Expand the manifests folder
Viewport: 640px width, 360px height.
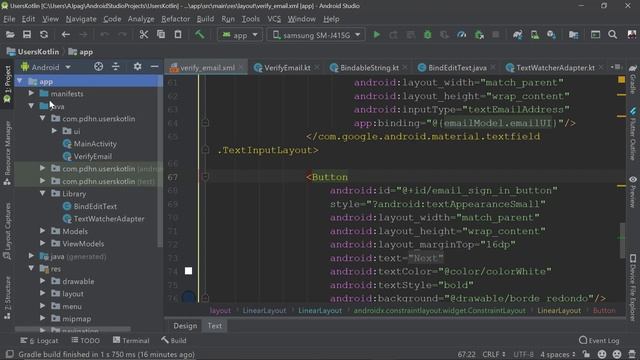[x=31, y=93]
